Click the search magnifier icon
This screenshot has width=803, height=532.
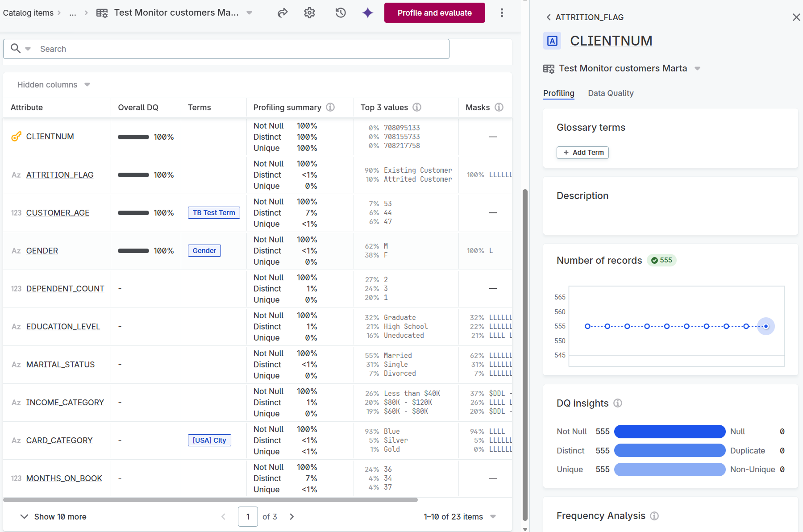click(16, 49)
